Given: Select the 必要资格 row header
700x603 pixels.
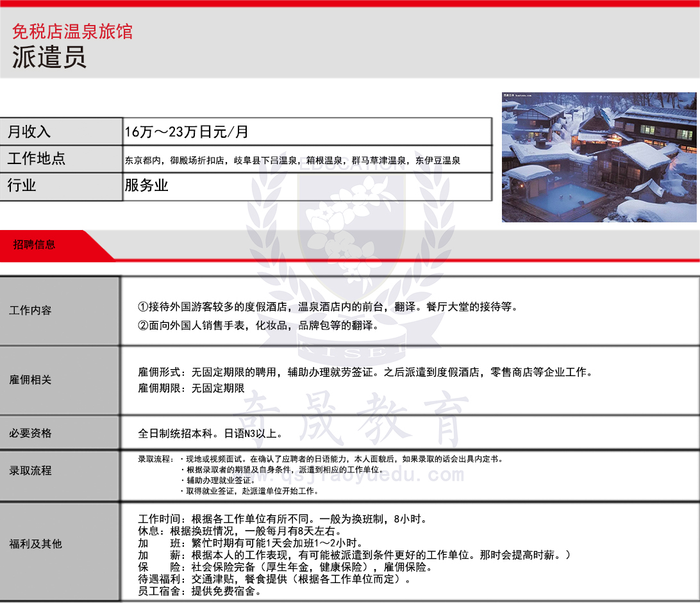Looking at the screenshot, I should [x=60, y=433].
